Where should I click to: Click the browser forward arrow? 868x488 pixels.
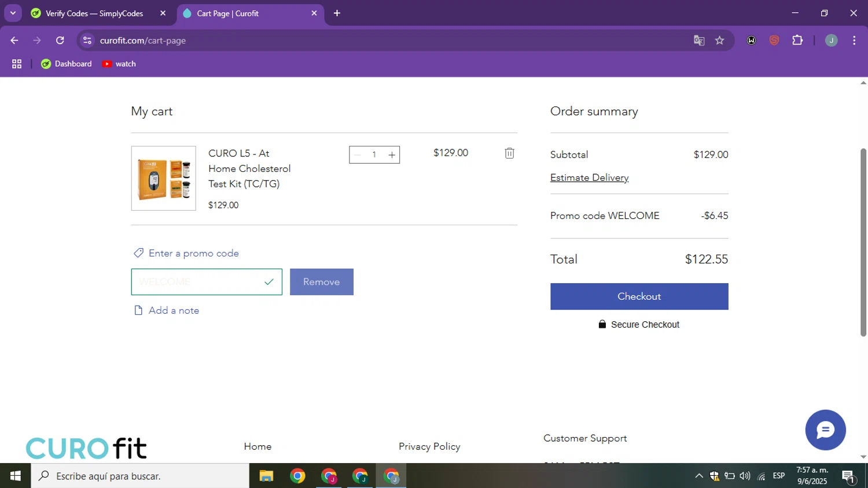click(37, 41)
